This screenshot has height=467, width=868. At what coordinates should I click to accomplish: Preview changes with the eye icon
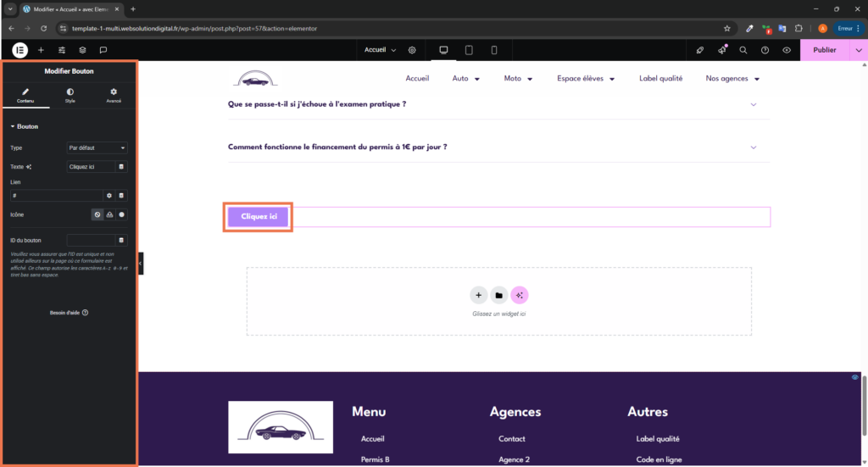[787, 50]
